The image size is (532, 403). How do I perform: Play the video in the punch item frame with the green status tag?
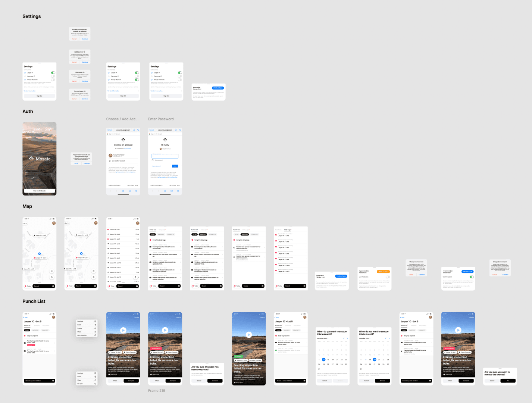[x=249, y=335]
